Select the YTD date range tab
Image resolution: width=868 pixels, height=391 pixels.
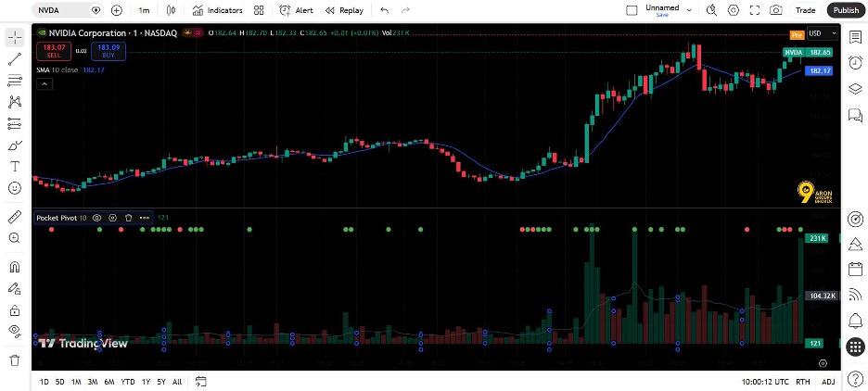pos(128,382)
